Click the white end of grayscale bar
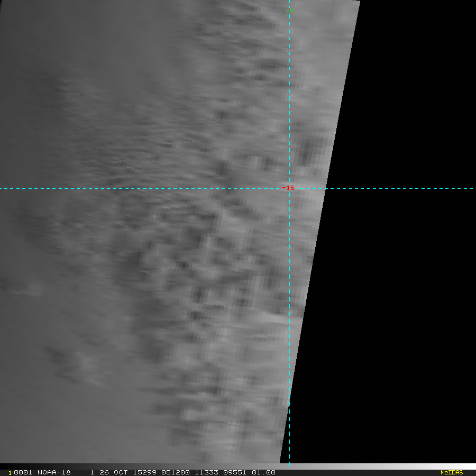 [470, 466]
